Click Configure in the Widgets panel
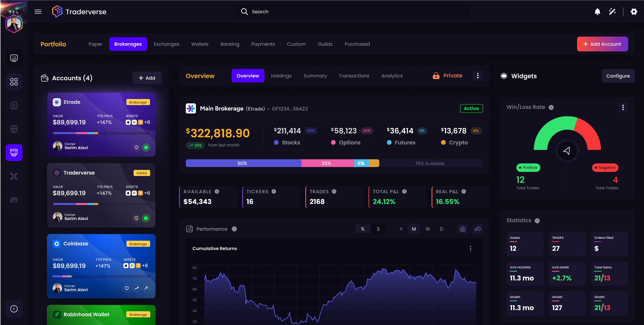 pos(618,76)
